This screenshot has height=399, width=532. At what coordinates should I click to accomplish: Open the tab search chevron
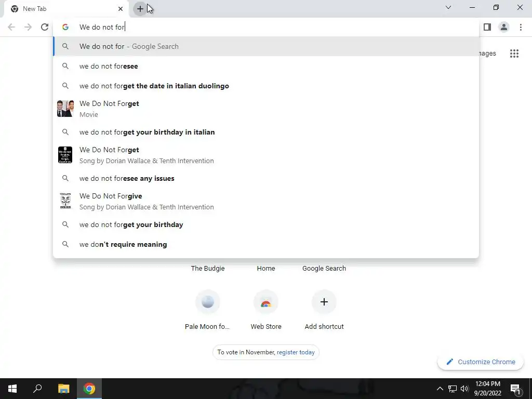(x=448, y=7)
